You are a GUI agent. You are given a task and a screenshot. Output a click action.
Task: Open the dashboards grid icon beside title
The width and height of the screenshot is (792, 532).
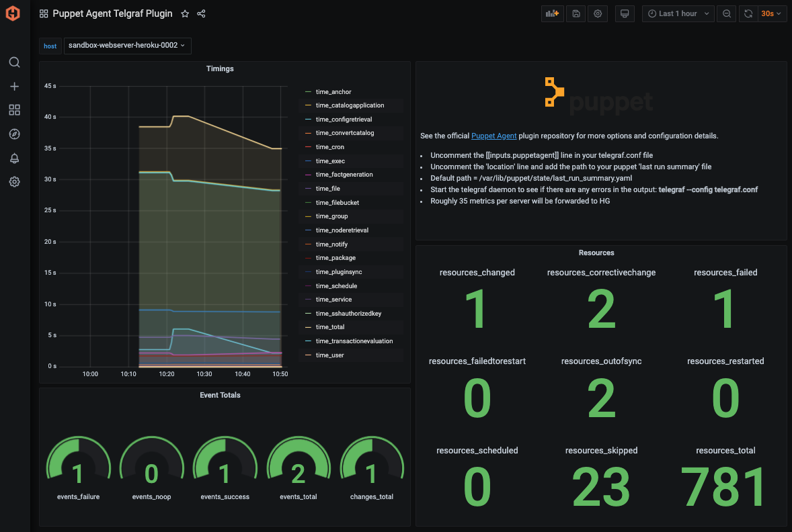pos(44,13)
